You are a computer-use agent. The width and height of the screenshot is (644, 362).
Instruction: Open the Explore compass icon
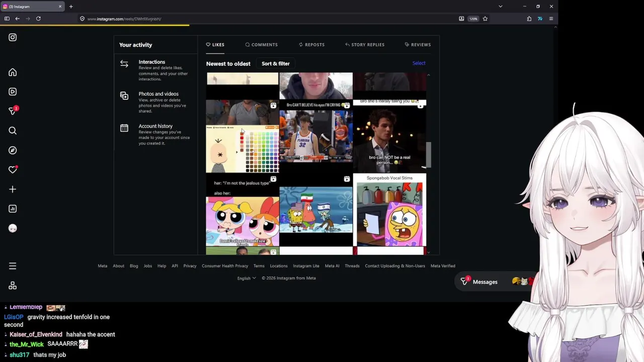pos(13,150)
